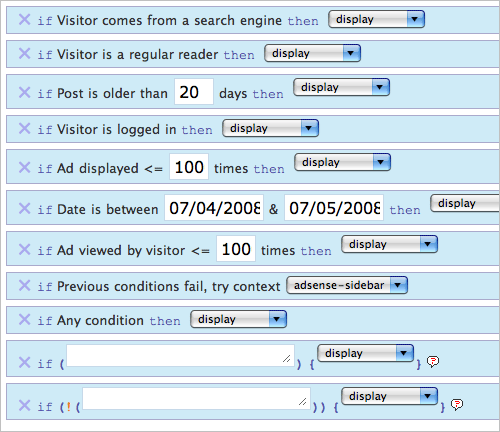
Task: Open help bubble for custom if condition
Action: click(x=433, y=361)
